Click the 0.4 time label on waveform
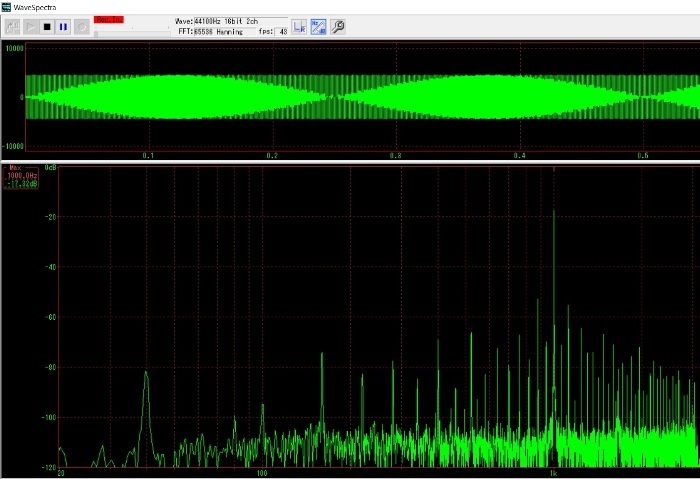The width and height of the screenshot is (700, 479). click(519, 156)
